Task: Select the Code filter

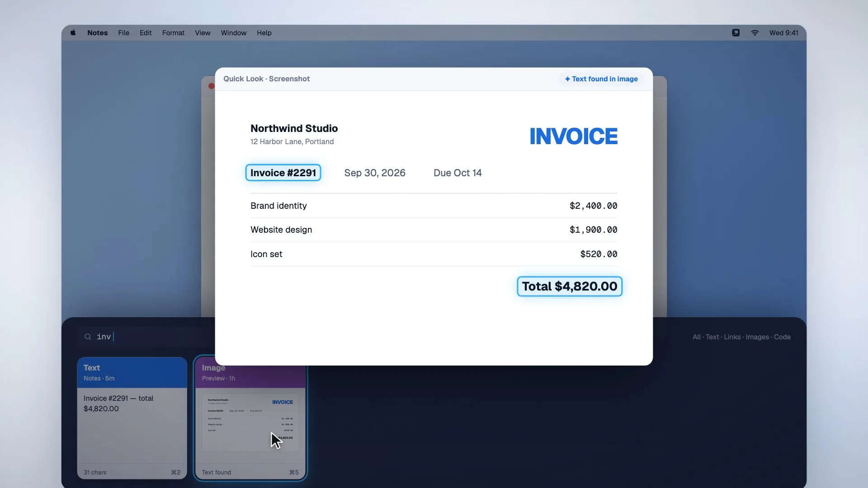Action: 782,337
